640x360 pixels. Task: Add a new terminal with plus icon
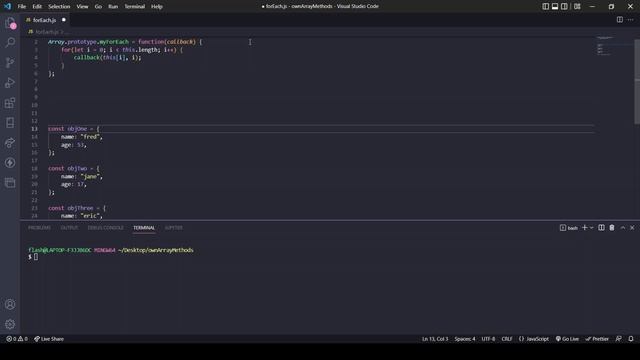tap(584, 228)
